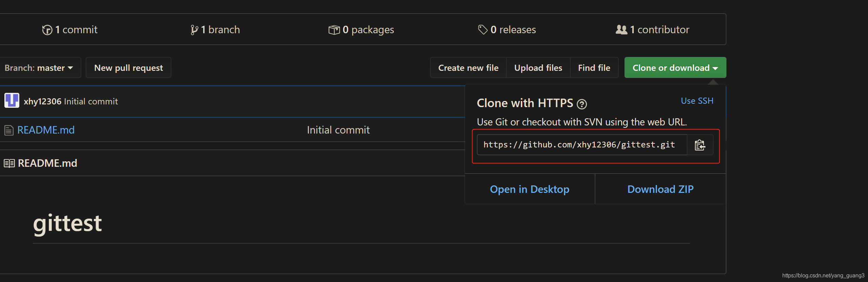Click the README.md panel header title
This screenshot has width=868, height=282.
[x=47, y=163]
